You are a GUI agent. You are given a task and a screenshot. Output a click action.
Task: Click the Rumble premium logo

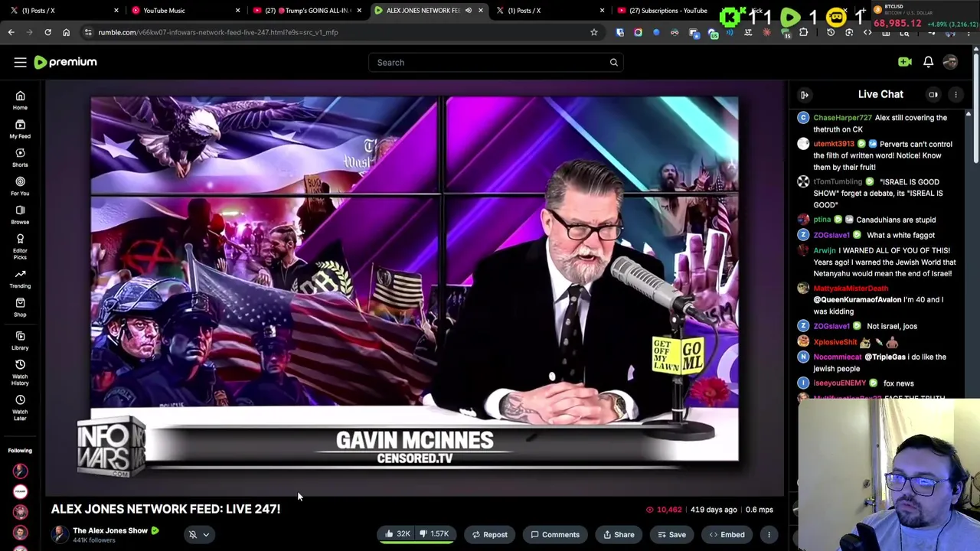(x=66, y=62)
